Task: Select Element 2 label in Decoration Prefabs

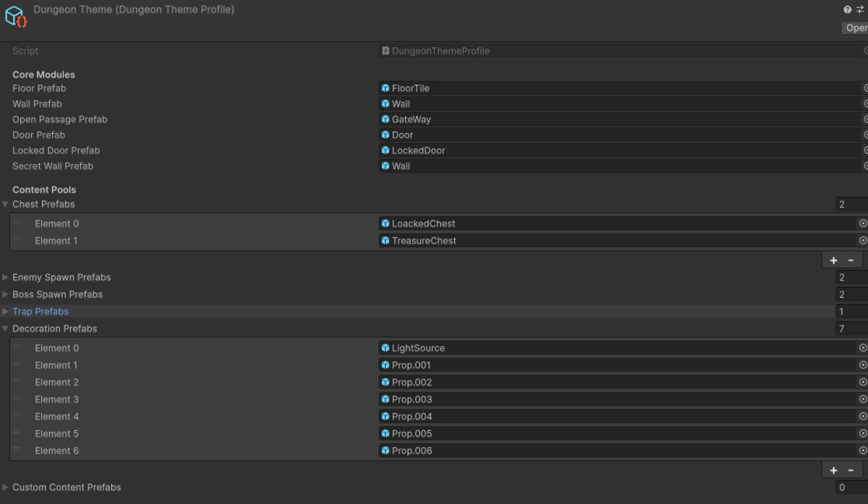Action: pos(57,383)
